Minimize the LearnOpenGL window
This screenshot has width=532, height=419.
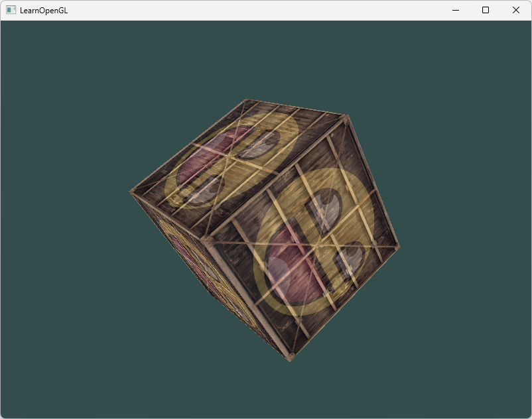pyautogui.click(x=456, y=10)
